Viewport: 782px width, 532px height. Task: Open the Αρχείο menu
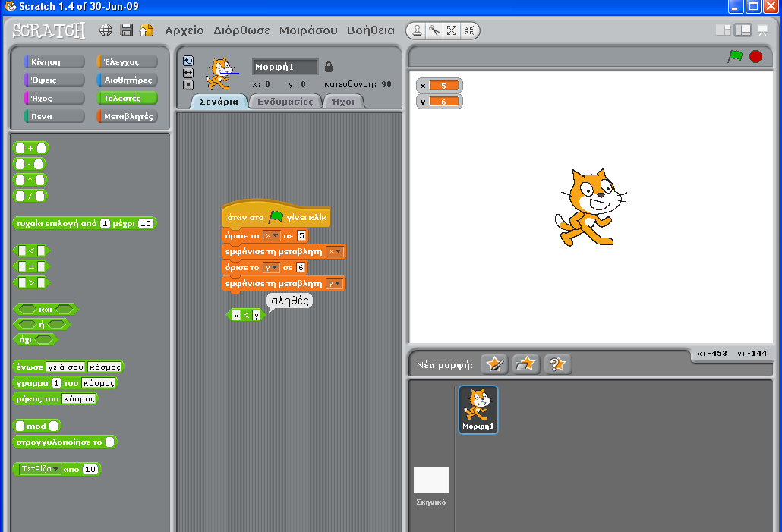click(x=184, y=30)
